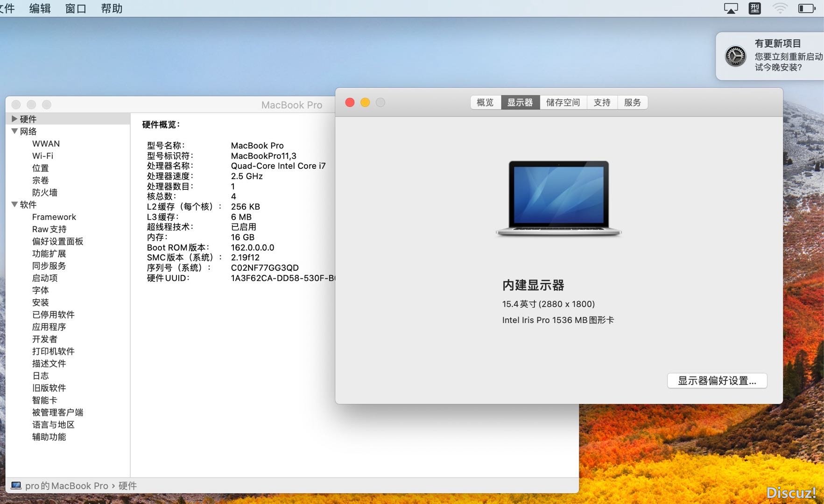The height and width of the screenshot is (504, 824).
Task: Select 开发者 in the sidebar
Action: 45,339
